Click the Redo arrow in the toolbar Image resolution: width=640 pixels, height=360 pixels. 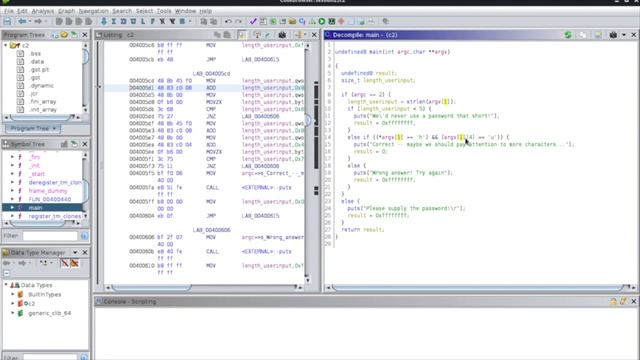click(x=238, y=21)
